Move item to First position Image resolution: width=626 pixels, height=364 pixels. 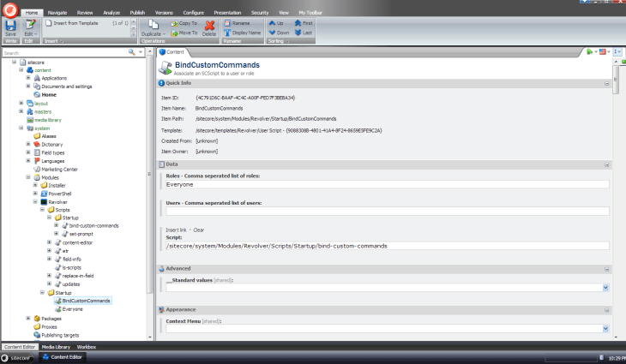[x=304, y=23]
